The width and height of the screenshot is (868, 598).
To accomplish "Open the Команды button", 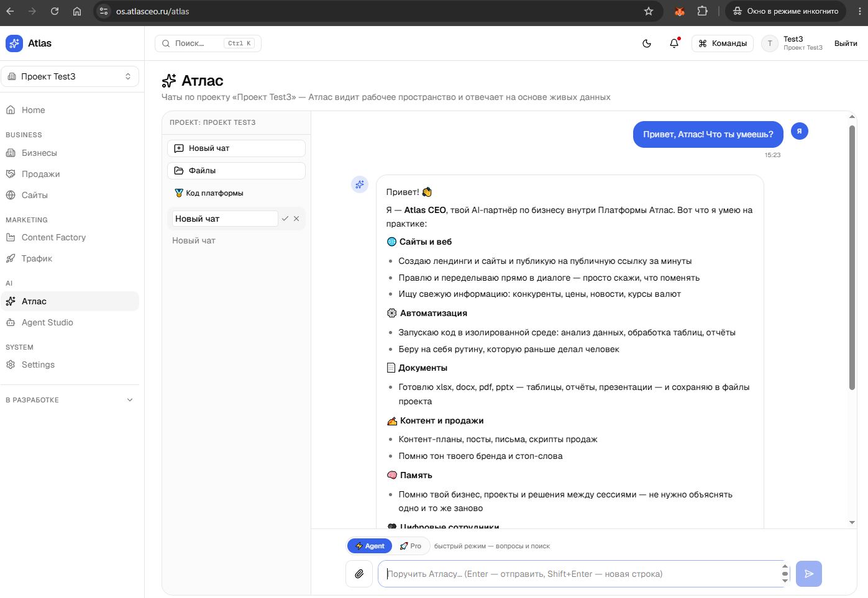I will [x=723, y=43].
